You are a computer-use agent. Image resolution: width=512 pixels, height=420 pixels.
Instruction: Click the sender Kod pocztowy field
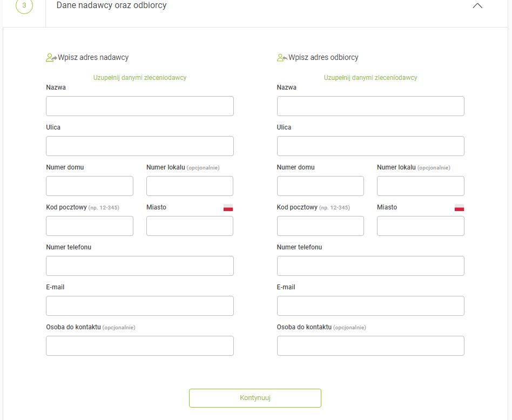[x=90, y=226]
